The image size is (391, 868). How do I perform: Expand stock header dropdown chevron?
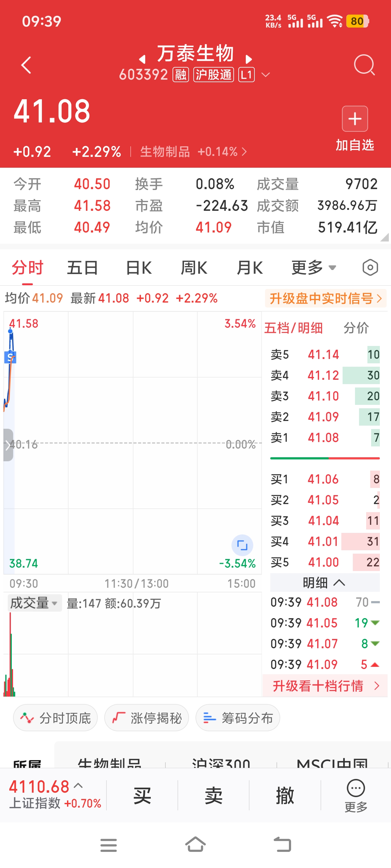(266, 75)
